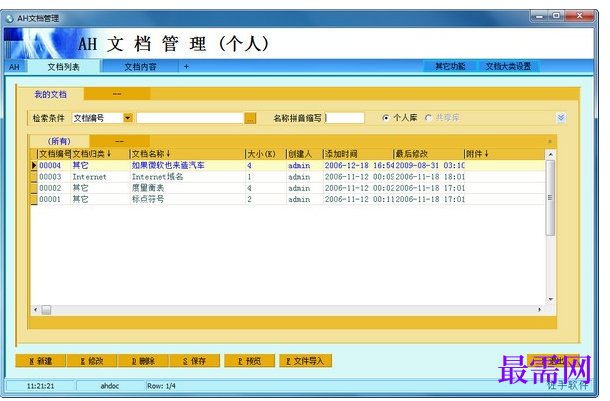
Task: Click the 最后修改 column header
Action: [x=429, y=154]
